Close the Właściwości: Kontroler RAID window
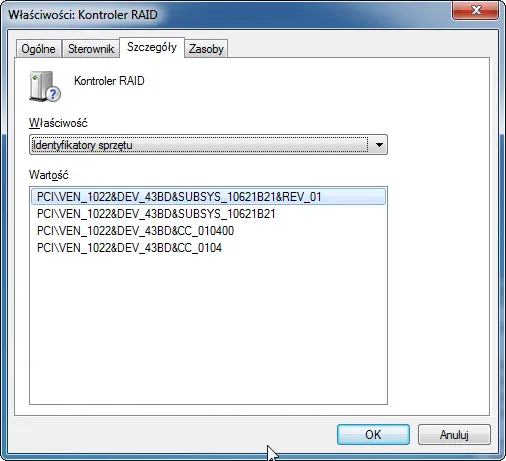Viewport: 506px width, 461px height. coord(476,10)
